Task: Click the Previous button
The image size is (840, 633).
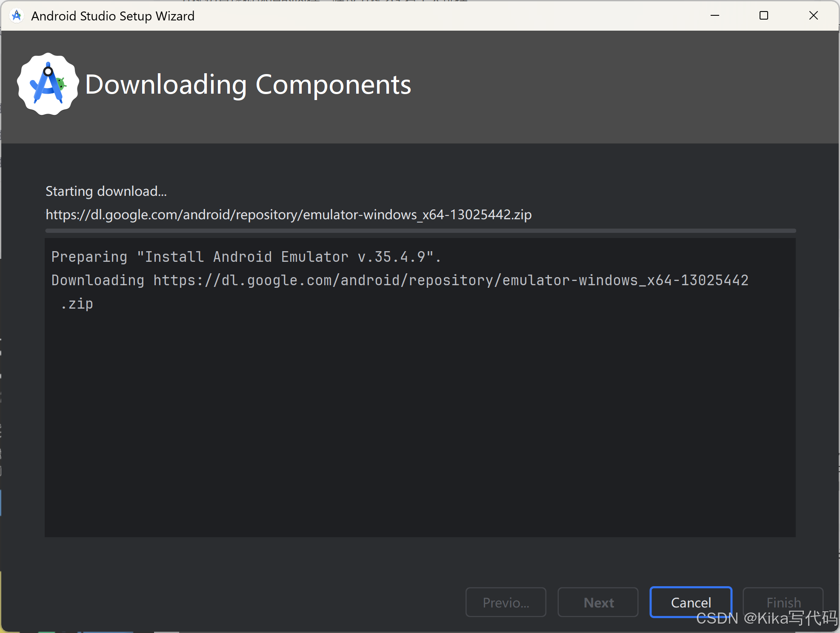Action: click(506, 602)
